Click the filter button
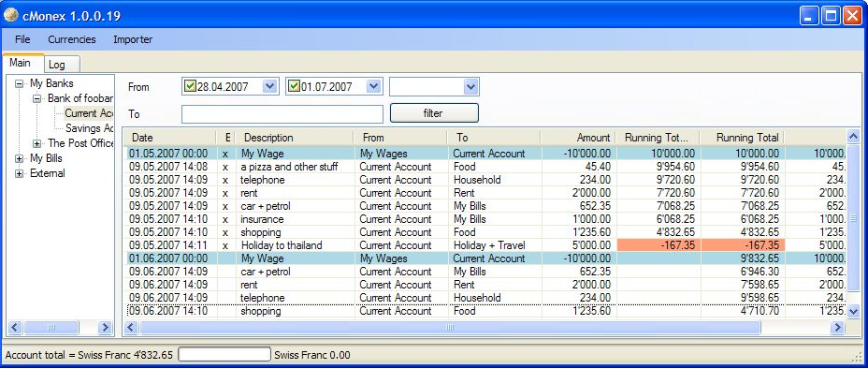The width and height of the screenshot is (868, 369). [x=434, y=113]
